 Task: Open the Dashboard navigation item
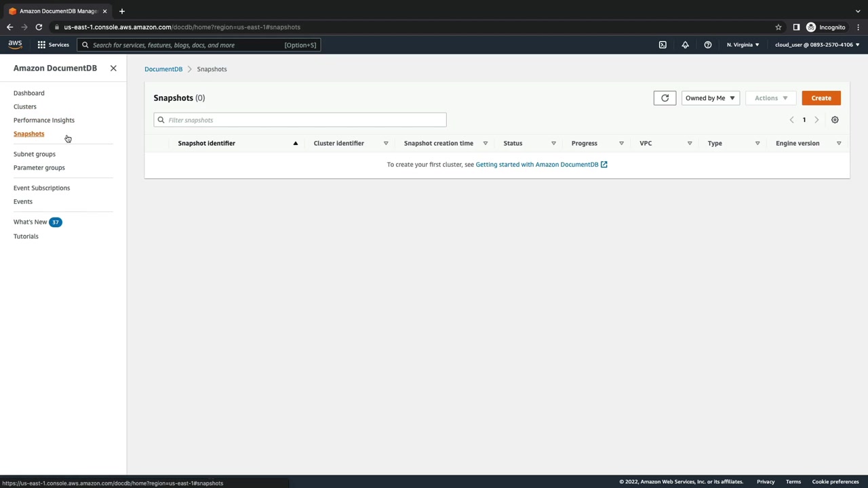[29, 93]
